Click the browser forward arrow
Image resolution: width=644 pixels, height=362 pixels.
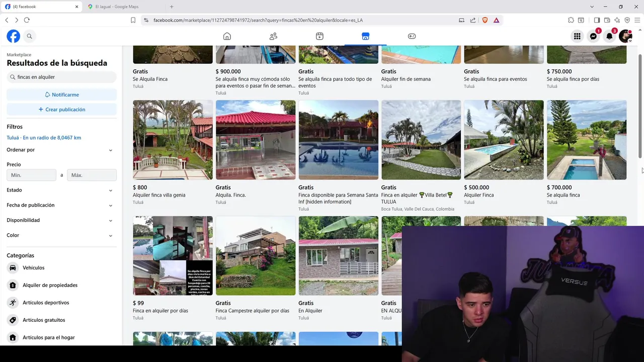click(17, 20)
